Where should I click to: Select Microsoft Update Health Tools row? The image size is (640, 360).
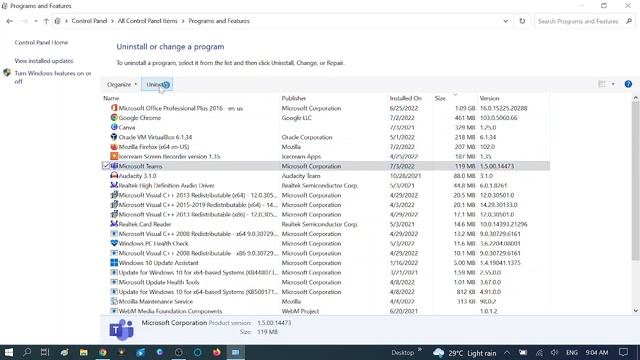pos(325,282)
